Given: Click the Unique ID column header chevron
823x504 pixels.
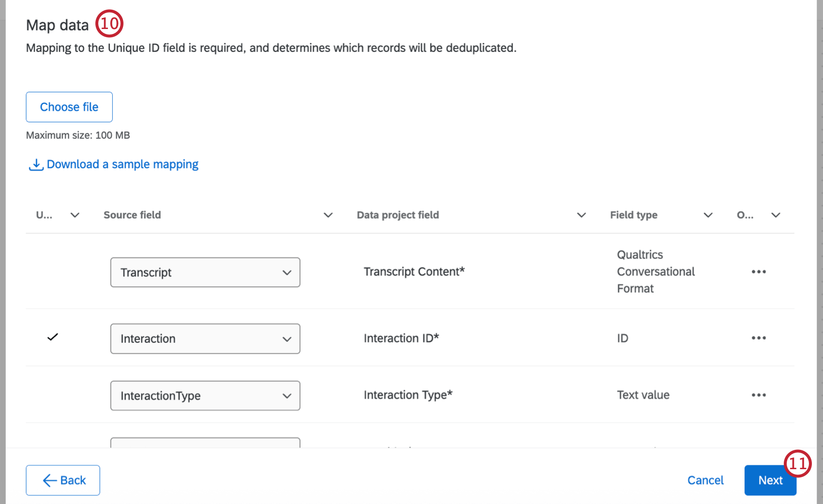Looking at the screenshot, I should point(75,215).
